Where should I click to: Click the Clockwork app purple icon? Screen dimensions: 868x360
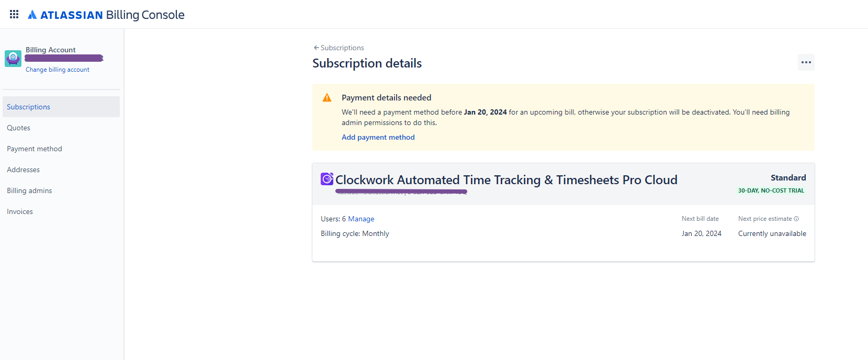pos(327,179)
